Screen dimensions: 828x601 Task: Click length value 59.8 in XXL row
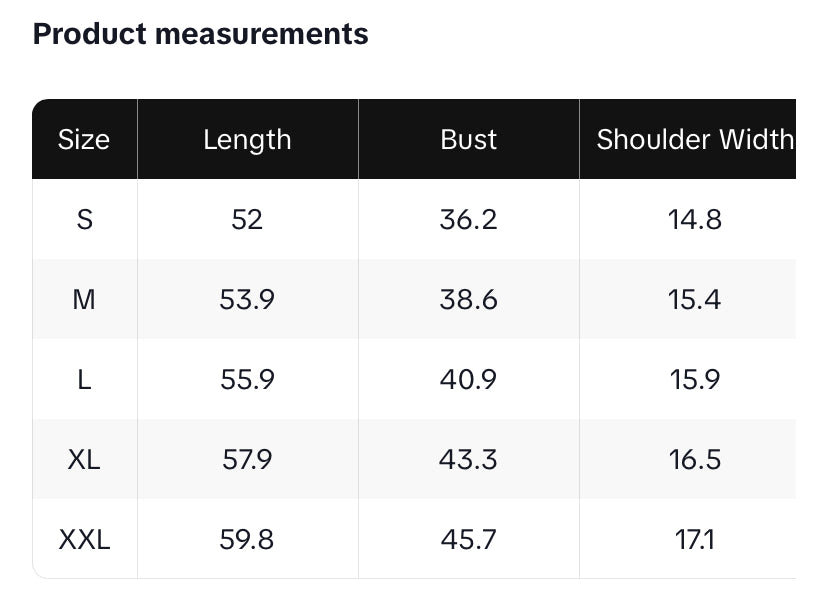247,540
